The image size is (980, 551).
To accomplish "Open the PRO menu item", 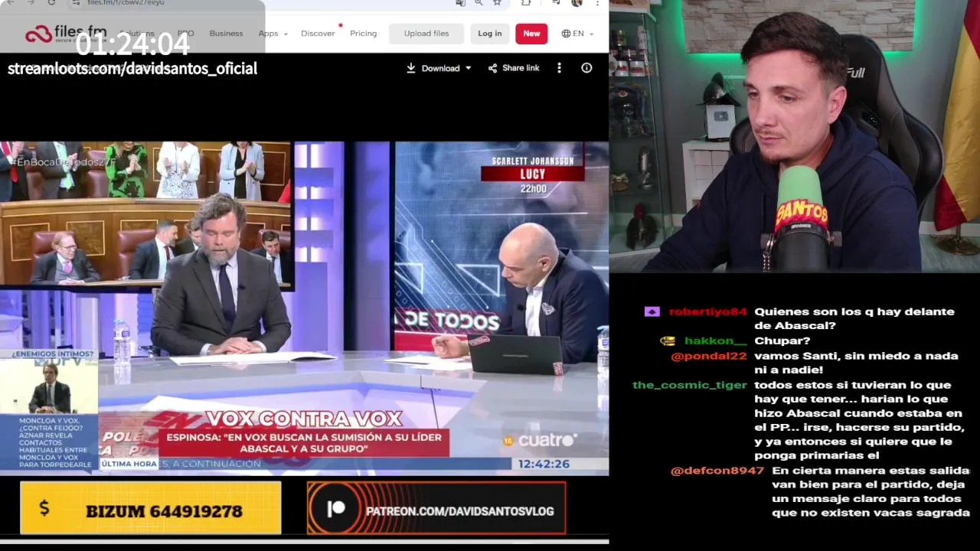I will point(185,34).
